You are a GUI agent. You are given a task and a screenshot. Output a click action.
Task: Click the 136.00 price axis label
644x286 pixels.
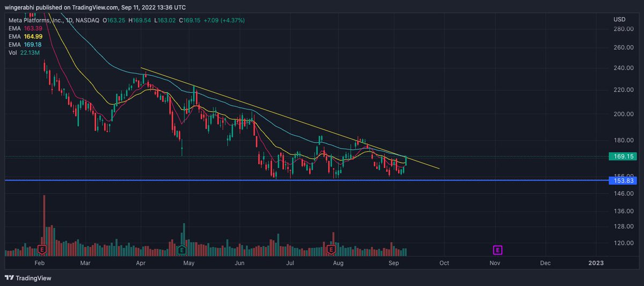click(x=623, y=211)
